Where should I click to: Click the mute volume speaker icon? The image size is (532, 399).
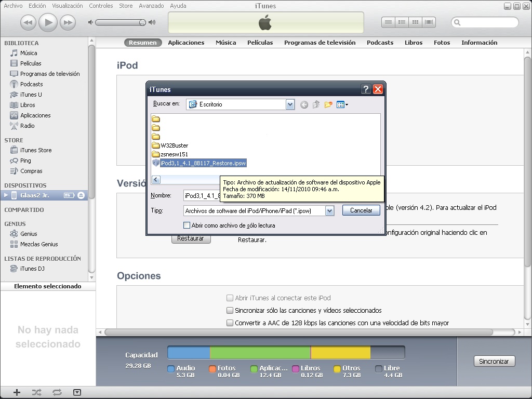pos(90,22)
